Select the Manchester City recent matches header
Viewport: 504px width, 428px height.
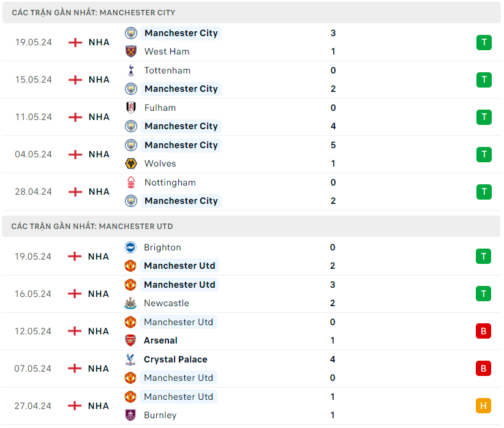[x=93, y=12]
